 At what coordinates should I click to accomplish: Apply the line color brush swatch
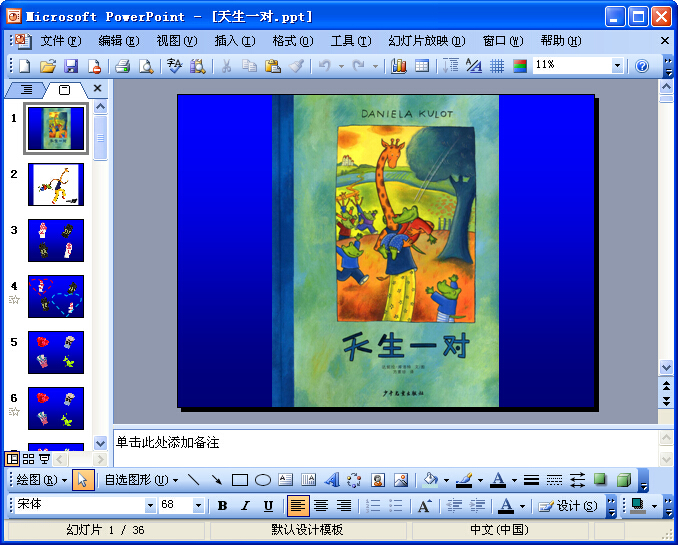465,480
